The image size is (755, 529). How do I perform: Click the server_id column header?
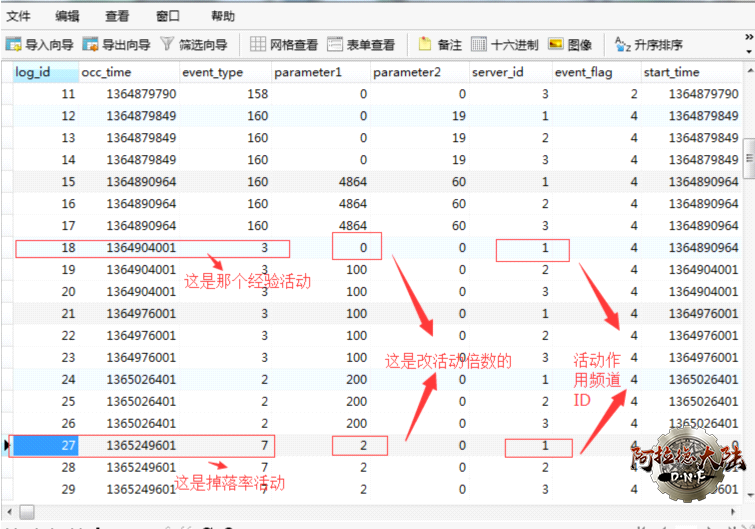[x=511, y=73]
